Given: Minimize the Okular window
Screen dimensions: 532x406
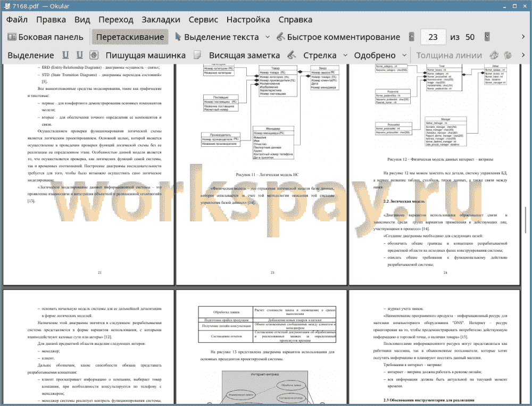Looking at the screenshot, I should [x=505, y=6].
